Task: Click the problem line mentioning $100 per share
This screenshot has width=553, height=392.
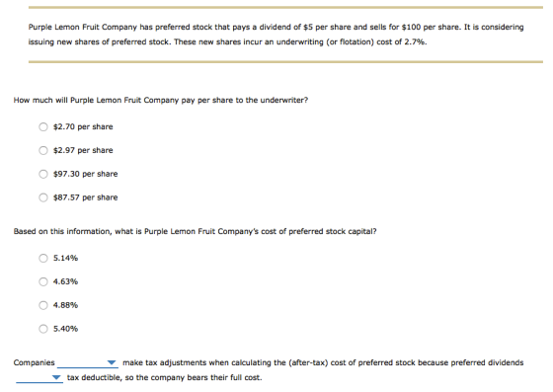Action: click(x=276, y=27)
